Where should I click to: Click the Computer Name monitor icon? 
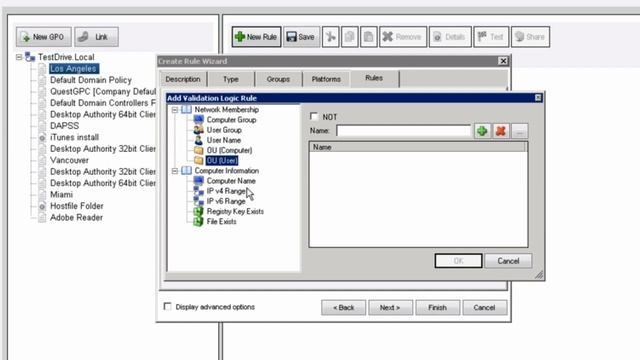point(198,181)
